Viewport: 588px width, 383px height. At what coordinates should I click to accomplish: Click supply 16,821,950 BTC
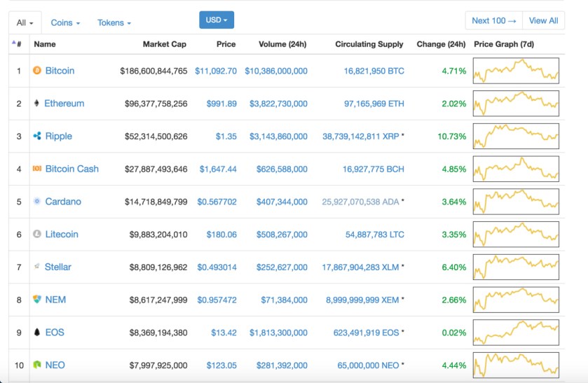pyautogui.click(x=374, y=71)
